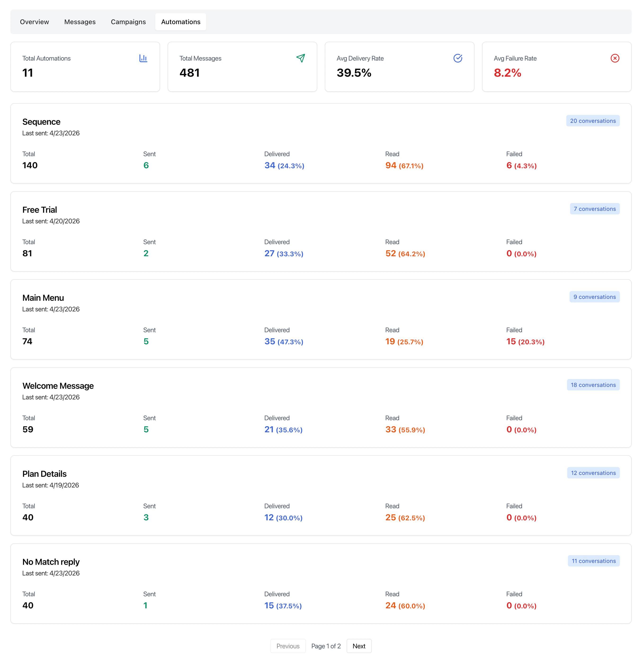Click the Sequence automation title

pos(41,122)
